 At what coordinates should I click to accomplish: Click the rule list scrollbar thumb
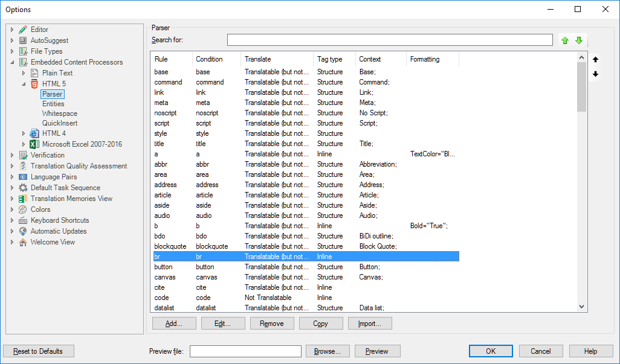click(581, 87)
